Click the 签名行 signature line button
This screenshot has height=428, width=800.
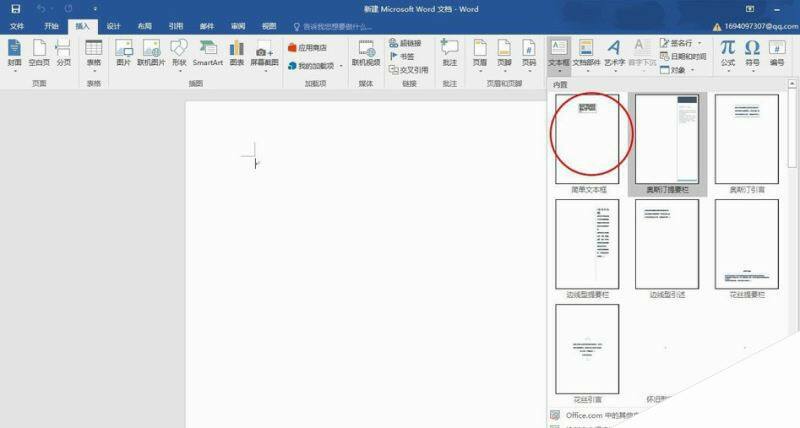(x=677, y=43)
